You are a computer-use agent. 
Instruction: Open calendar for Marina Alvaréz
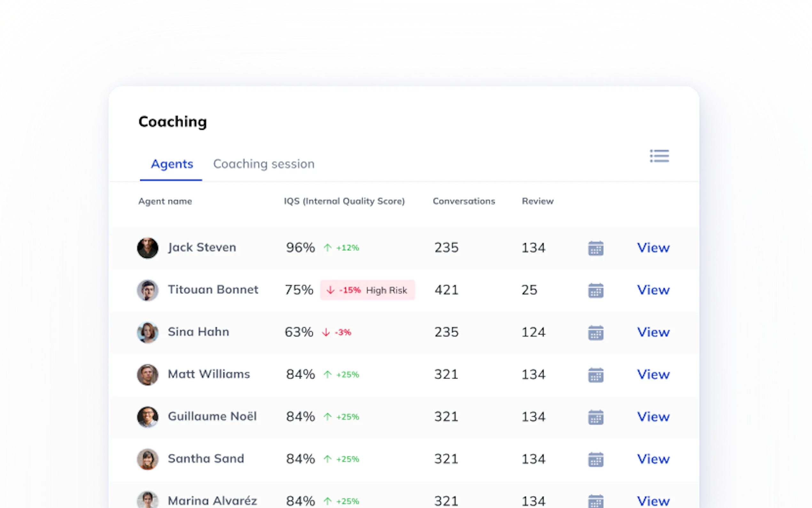click(x=596, y=501)
